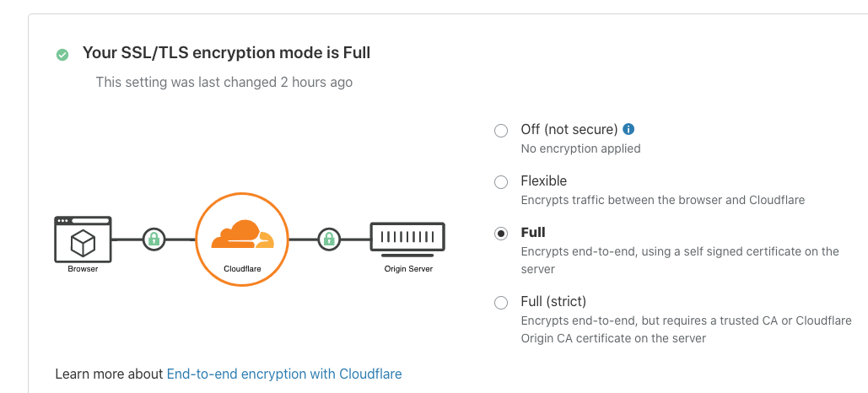Click the lock icon before Origin Server
This screenshot has width=868, height=393.
click(329, 240)
